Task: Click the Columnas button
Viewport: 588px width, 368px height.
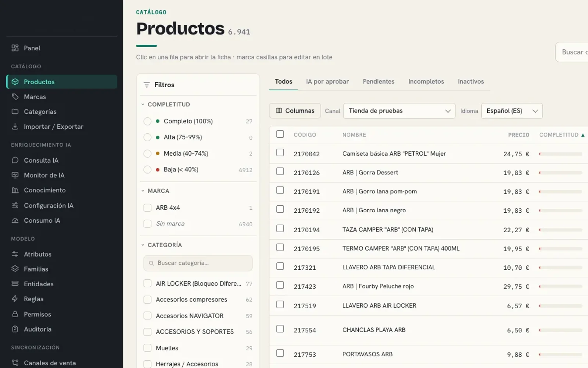Action: tap(295, 111)
